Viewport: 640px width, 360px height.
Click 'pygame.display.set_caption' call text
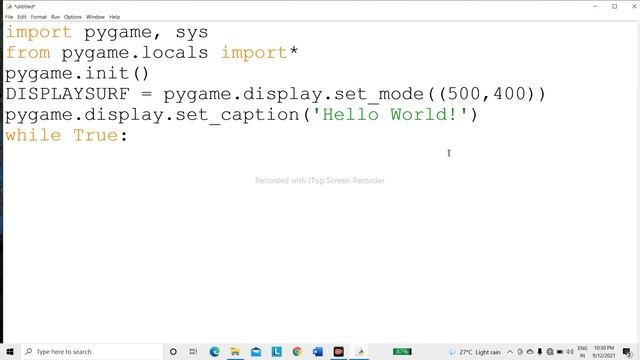(x=152, y=115)
